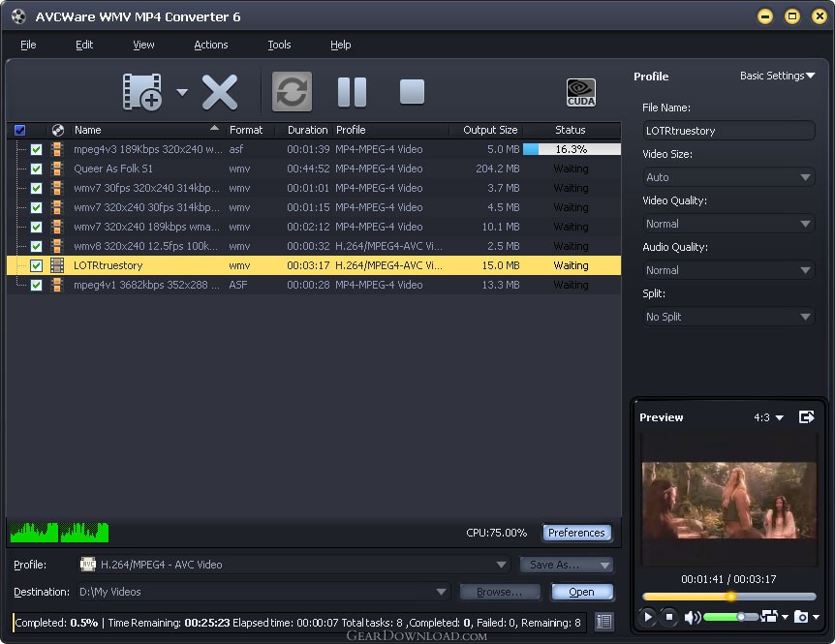This screenshot has height=644, width=835.
Task: Open the Video Quality dropdown
Action: pyautogui.click(x=728, y=224)
